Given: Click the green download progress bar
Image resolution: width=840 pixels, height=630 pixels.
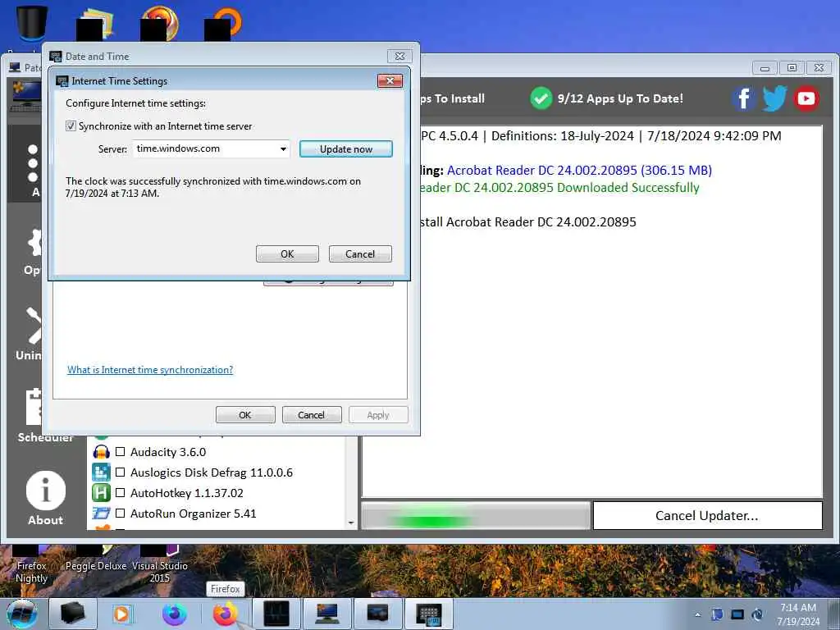Looking at the screenshot, I should [x=476, y=515].
